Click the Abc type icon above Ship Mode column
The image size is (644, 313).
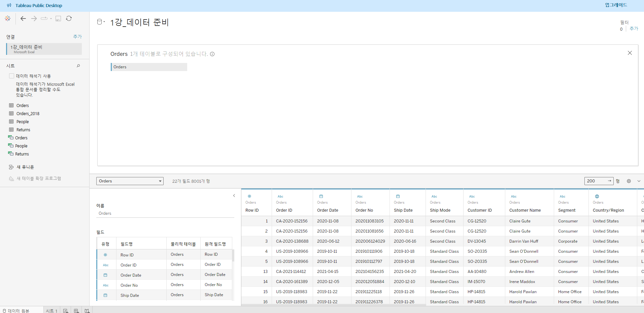[434, 197]
